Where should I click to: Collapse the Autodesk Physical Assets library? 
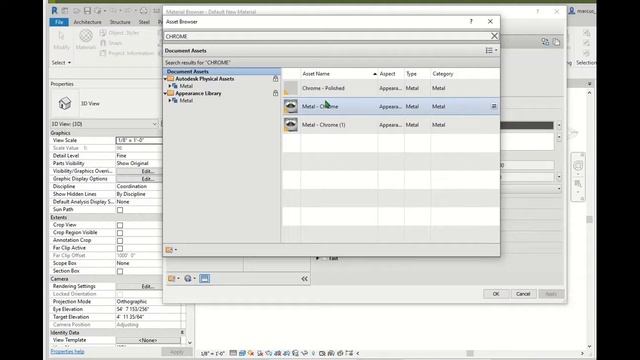pos(166,79)
